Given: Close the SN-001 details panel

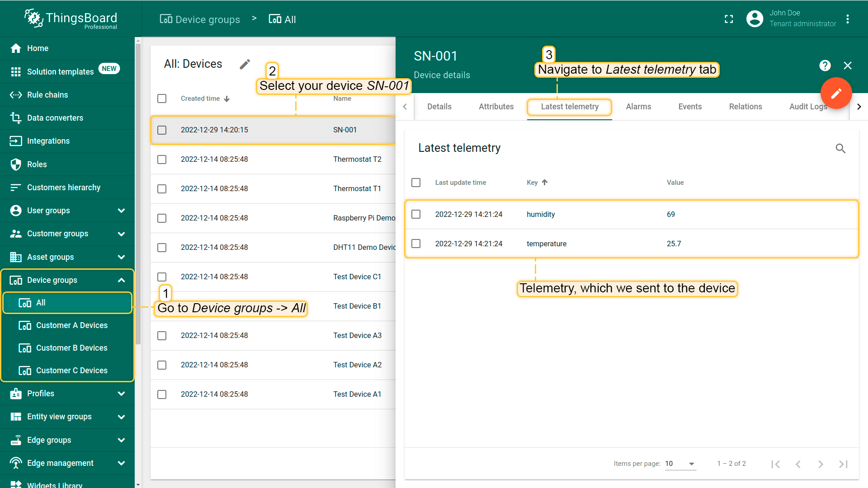Looking at the screenshot, I should coord(848,66).
